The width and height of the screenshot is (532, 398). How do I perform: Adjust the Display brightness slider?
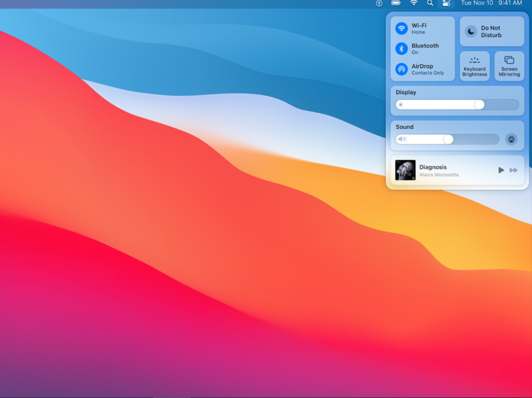coord(479,104)
